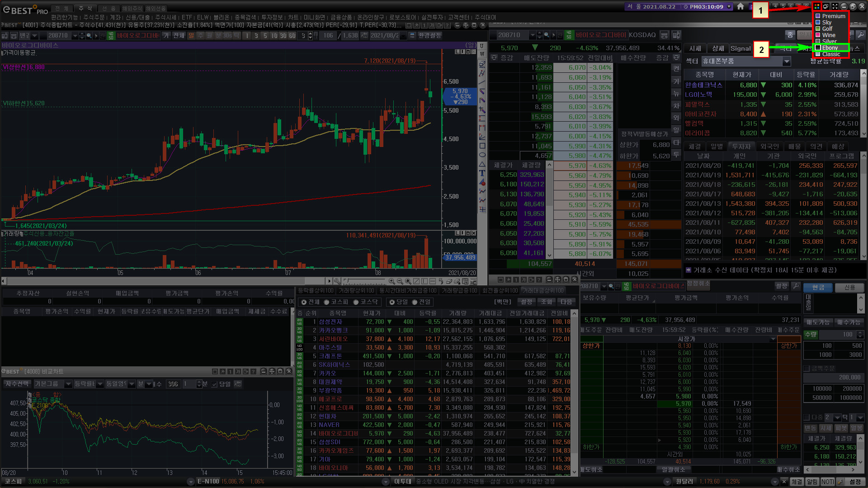Click the home icon in top bar
Screen dimensions: 868x488
tap(740, 6)
